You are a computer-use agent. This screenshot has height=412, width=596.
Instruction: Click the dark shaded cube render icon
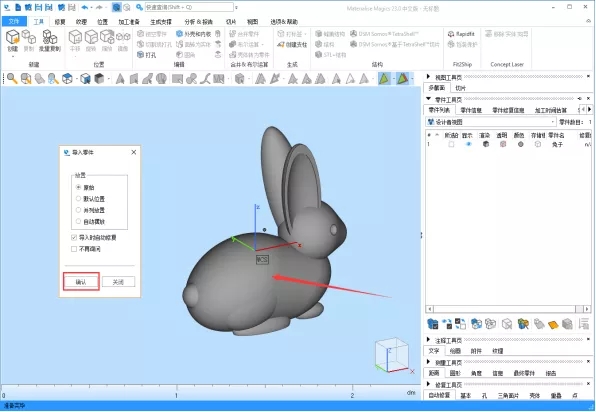click(99, 78)
